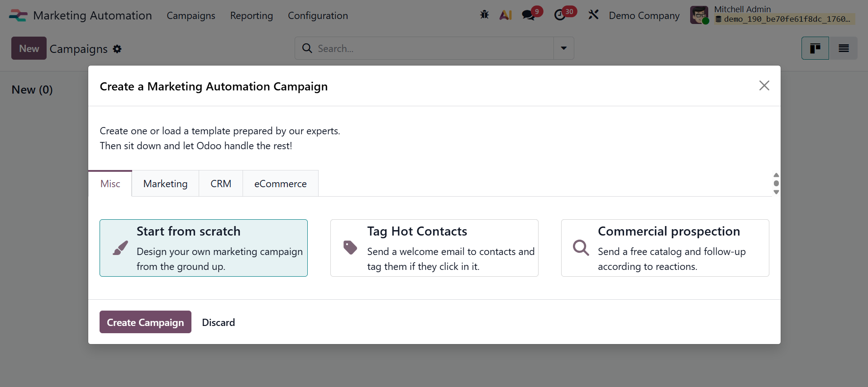Screen dimensions: 868x387
Task: Open the Configuration menu
Action: click(x=318, y=15)
